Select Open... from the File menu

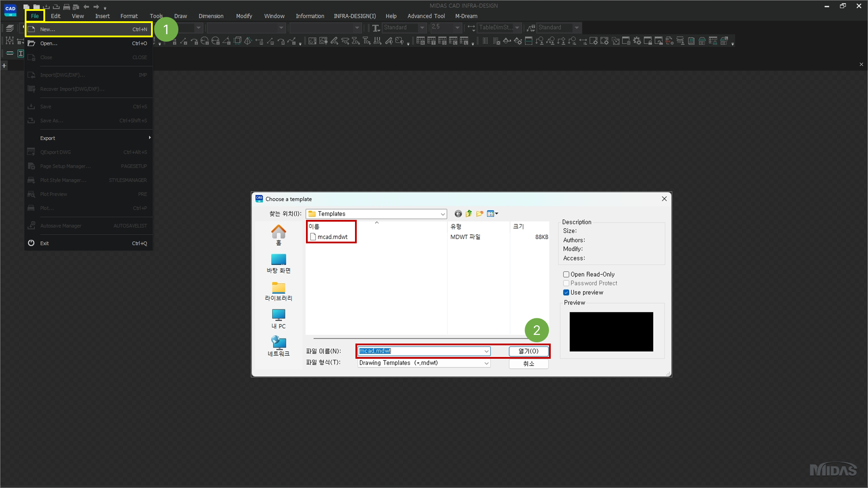pos(89,43)
